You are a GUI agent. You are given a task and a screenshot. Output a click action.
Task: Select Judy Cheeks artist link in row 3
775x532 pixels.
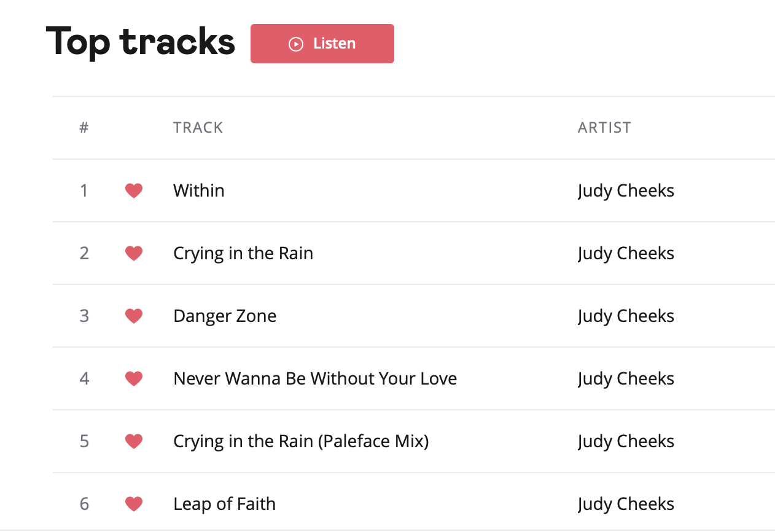click(x=626, y=316)
